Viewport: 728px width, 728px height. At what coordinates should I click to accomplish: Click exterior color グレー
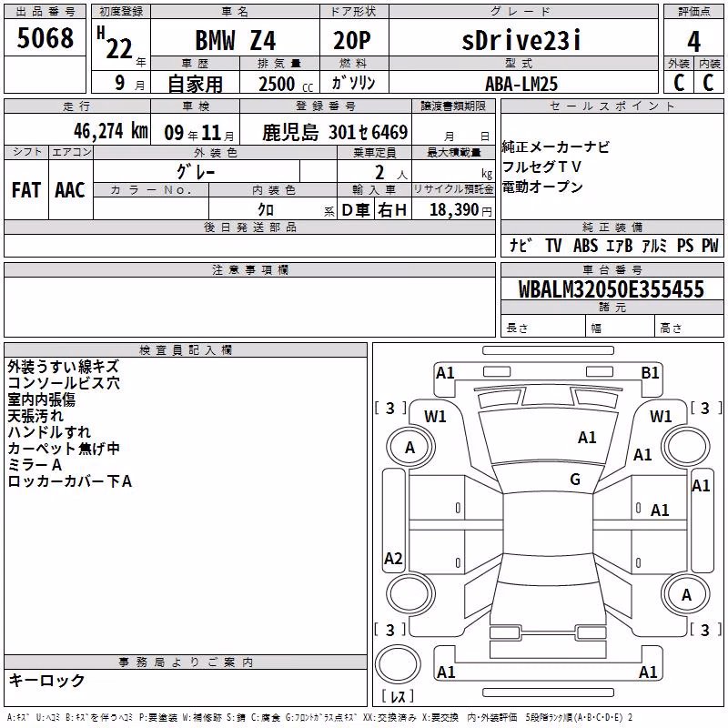click(196, 172)
